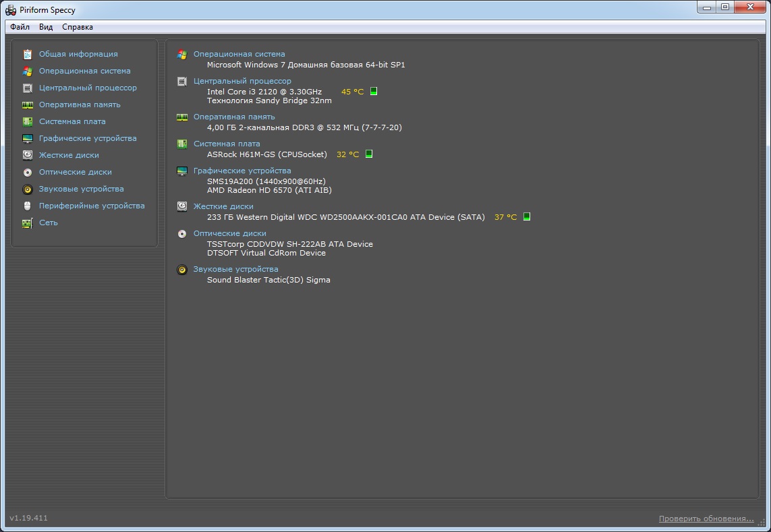771x532 pixels.
Task: Click the motherboard icon beside sidebar Системная плата
Action: (x=28, y=121)
